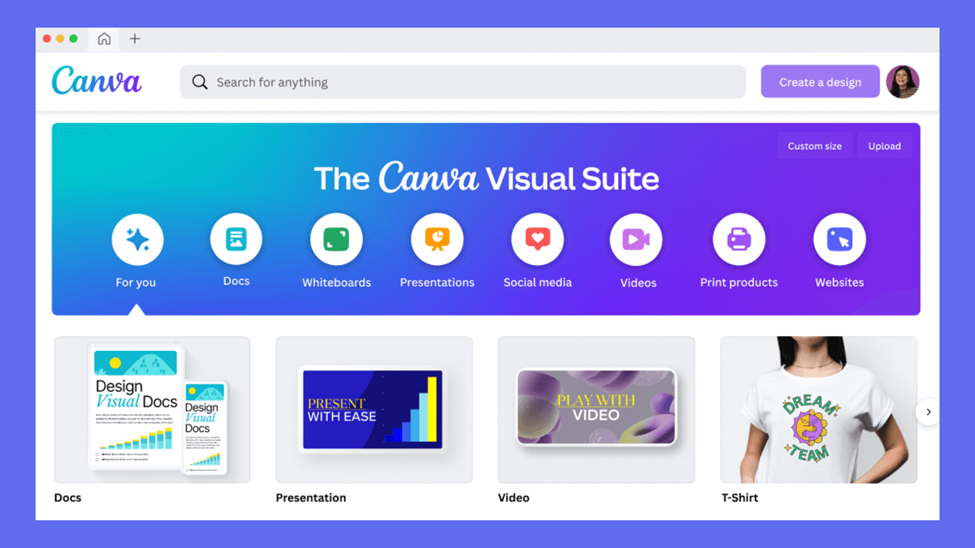Select the Presentations tab label

point(437,282)
